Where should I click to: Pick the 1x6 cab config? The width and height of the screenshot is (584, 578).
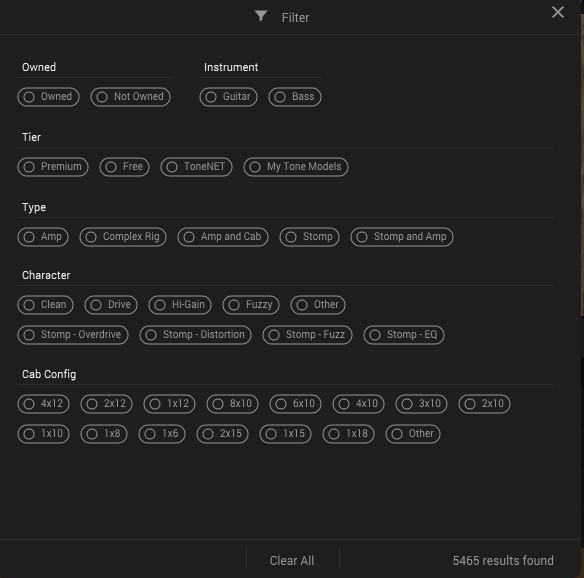pos(162,434)
